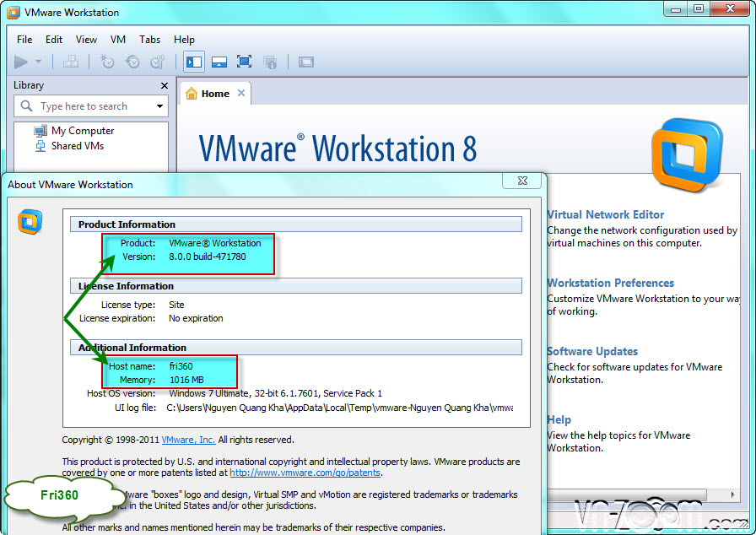
Task: Click the No expiration license value
Action: [x=196, y=318]
